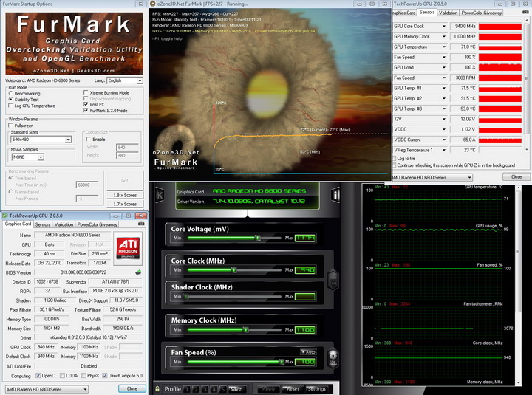Click the Core Clock slider handle

point(233,270)
